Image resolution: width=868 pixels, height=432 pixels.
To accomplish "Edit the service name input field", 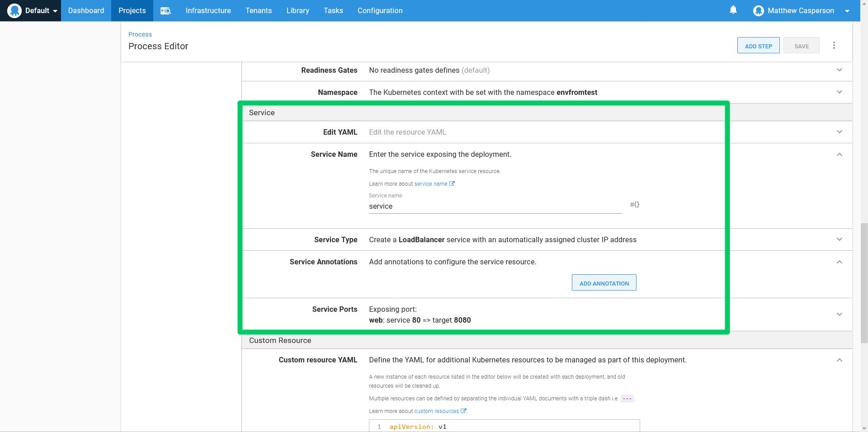I will tap(495, 206).
